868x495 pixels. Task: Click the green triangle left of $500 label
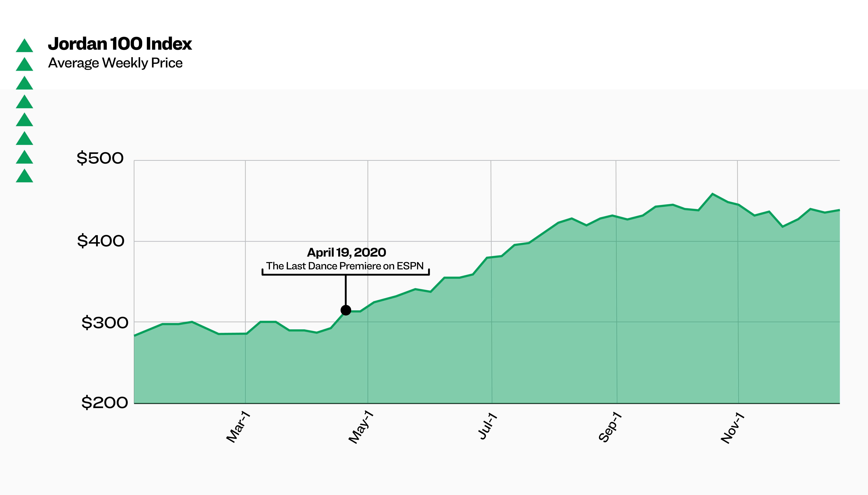[24, 157]
